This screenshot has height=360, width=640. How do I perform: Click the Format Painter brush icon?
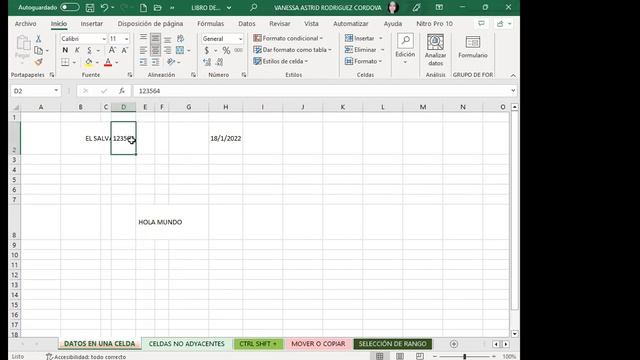point(38,62)
